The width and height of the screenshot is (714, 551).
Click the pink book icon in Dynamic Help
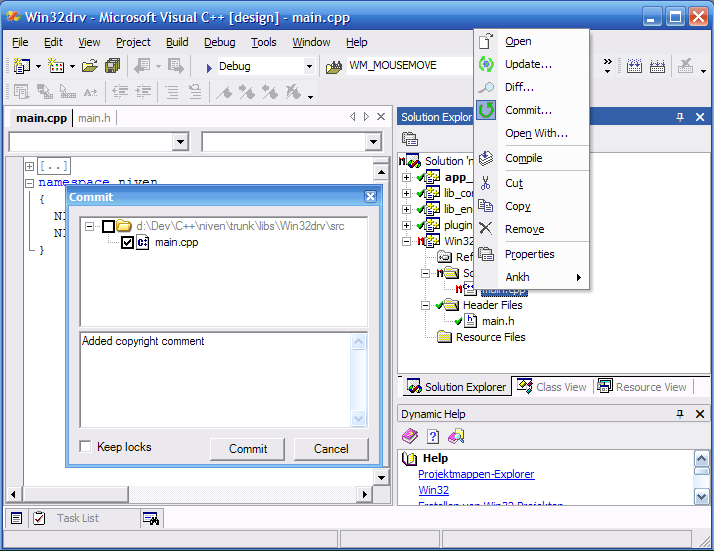pos(410,436)
